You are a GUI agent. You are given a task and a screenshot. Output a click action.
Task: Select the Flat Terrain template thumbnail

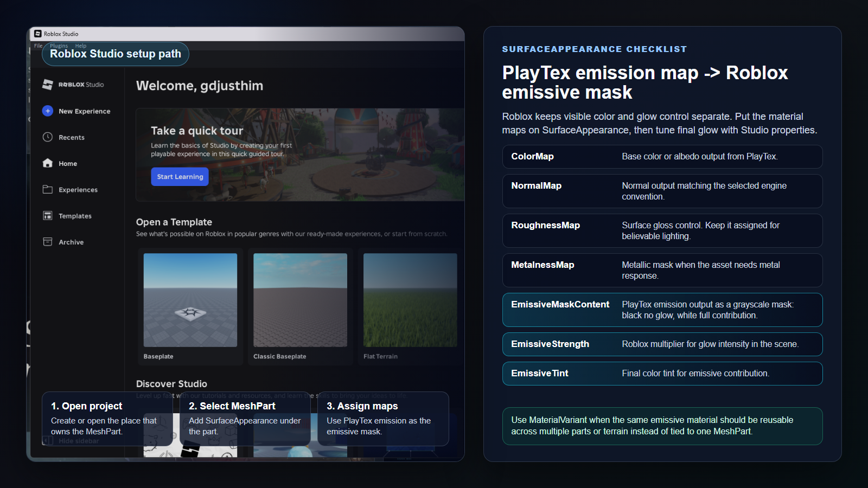410,300
